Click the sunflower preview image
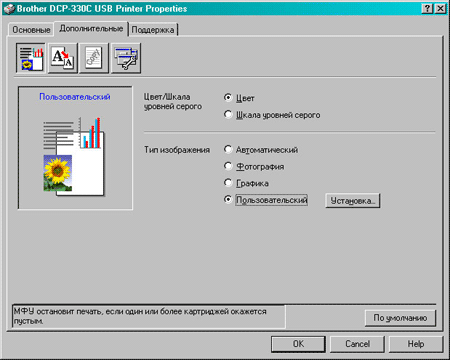The width and height of the screenshot is (450, 360). coord(58,173)
